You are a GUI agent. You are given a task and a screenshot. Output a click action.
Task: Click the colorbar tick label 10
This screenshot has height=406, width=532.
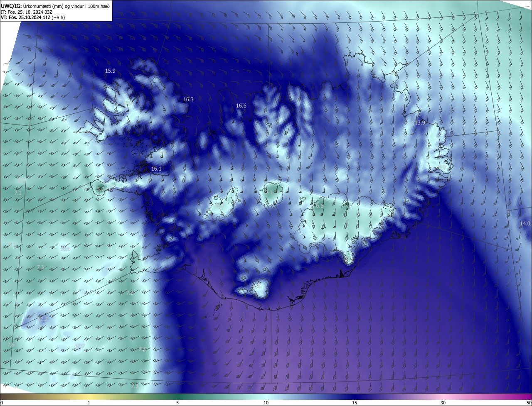(x=266, y=403)
